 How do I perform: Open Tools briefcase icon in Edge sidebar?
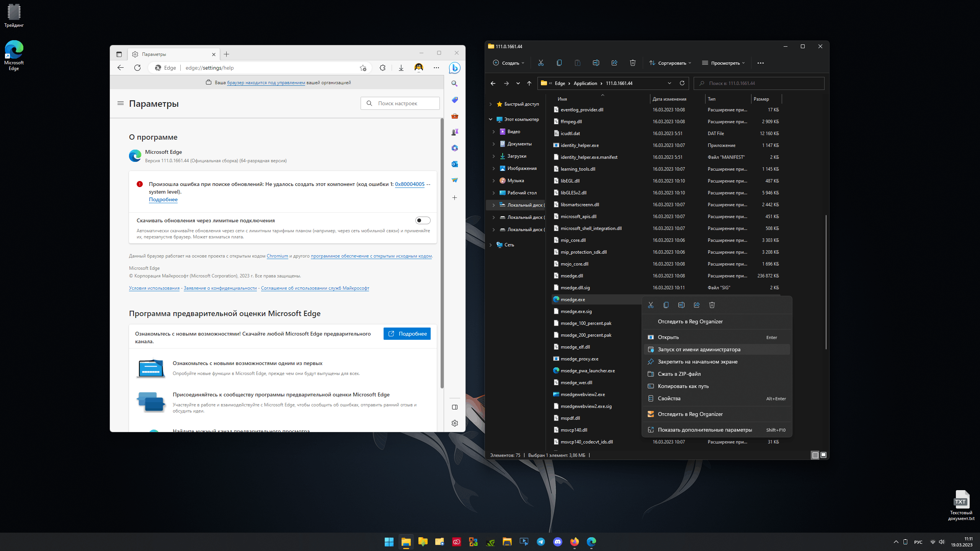coord(454,116)
